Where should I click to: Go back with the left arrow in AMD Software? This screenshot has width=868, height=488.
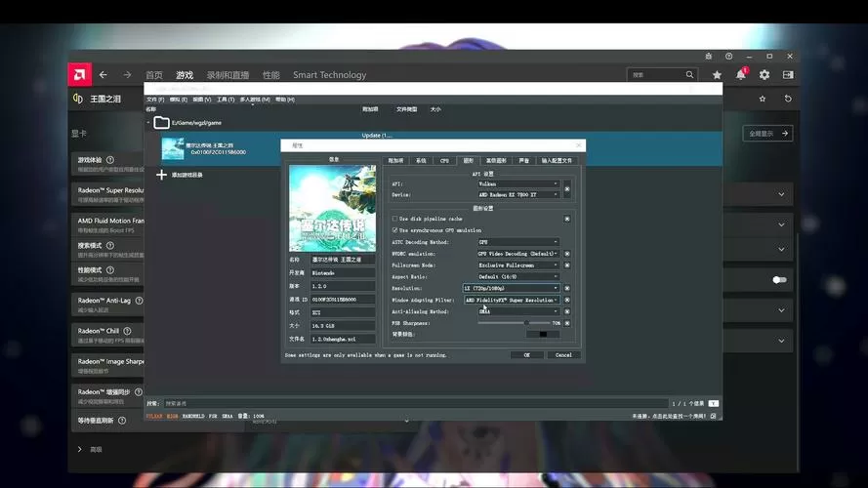pos(103,75)
